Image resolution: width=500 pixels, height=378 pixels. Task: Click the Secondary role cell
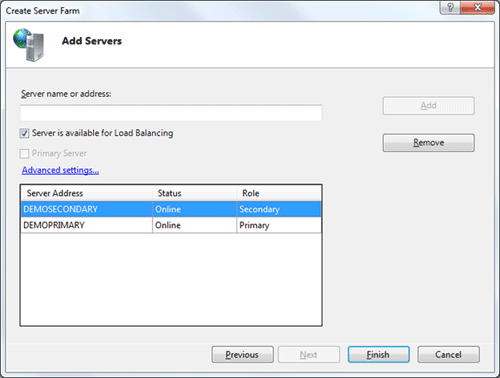point(259,209)
